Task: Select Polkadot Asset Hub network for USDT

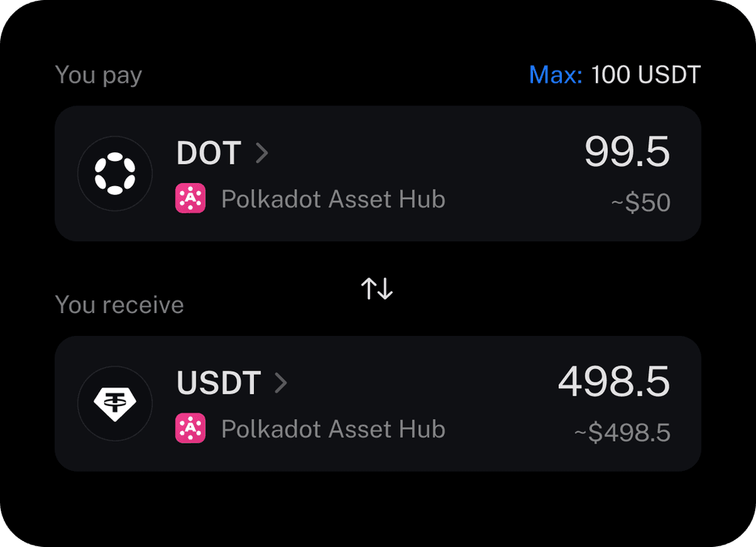Action: pyautogui.click(x=333, y=428)
